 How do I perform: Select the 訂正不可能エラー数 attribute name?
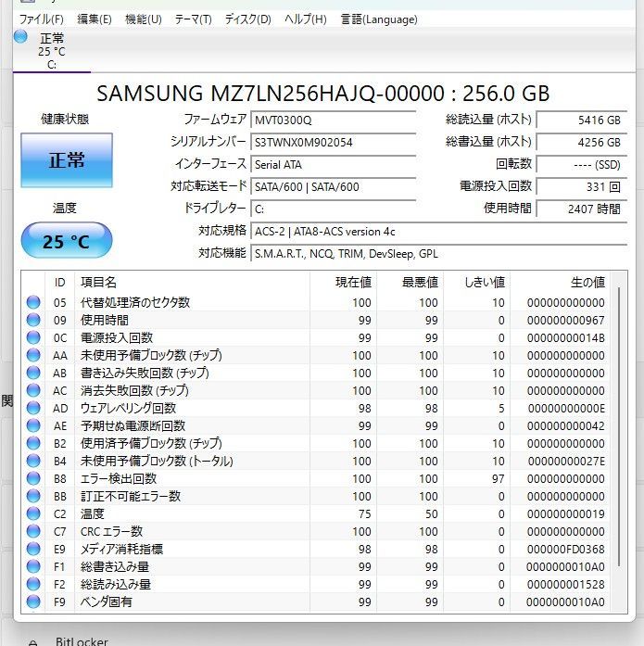pos(131,496)
